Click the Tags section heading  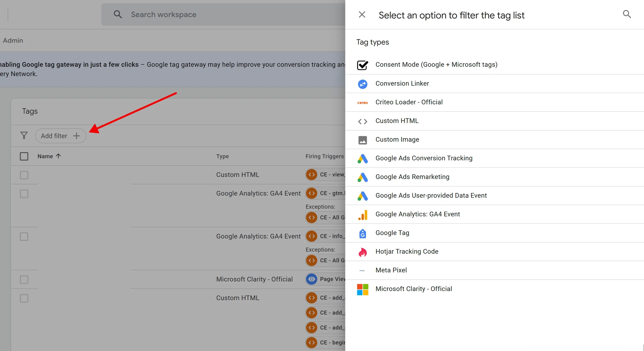(x=30, y=111)
